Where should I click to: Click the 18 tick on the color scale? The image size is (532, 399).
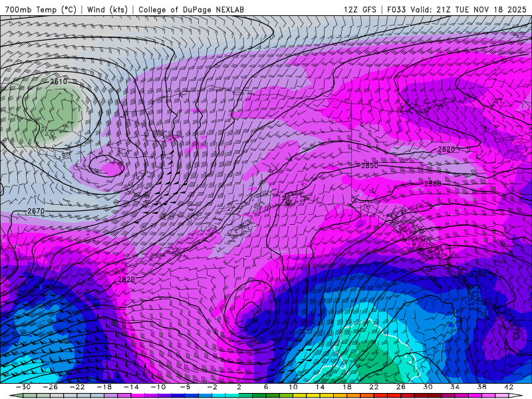(x=347, y=387)
